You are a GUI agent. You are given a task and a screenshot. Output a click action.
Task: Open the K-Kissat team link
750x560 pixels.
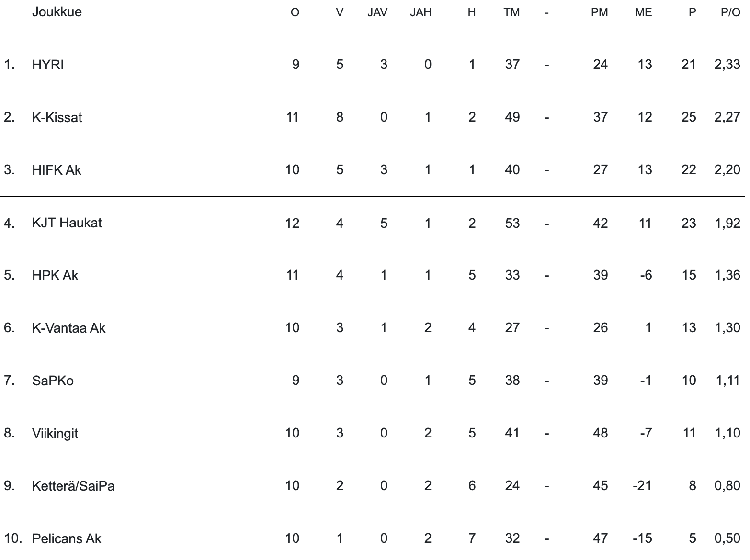57,117
